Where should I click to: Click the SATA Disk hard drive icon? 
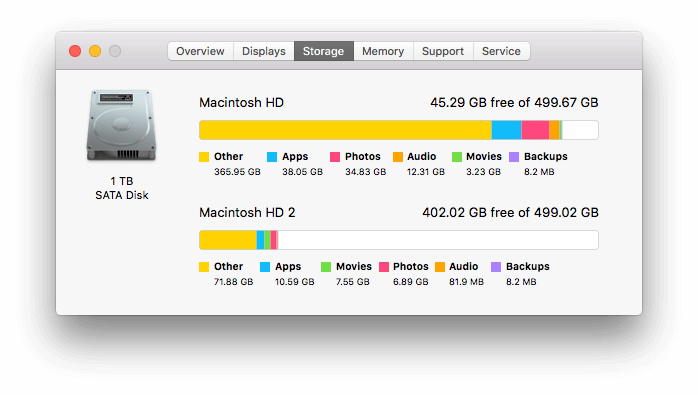tap(121, 125)
